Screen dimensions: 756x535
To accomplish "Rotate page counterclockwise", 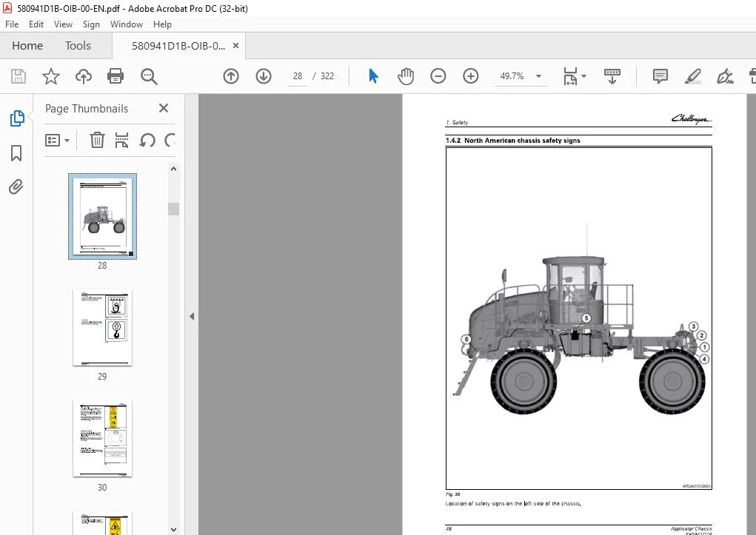I will [x=147, y=141].
